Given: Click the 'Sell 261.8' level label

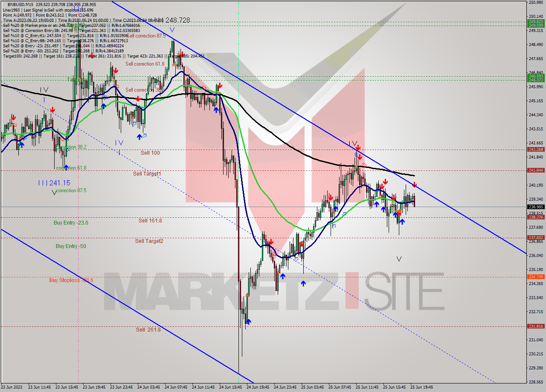Looking at the screenshot, I should click(x=148, y=329).
